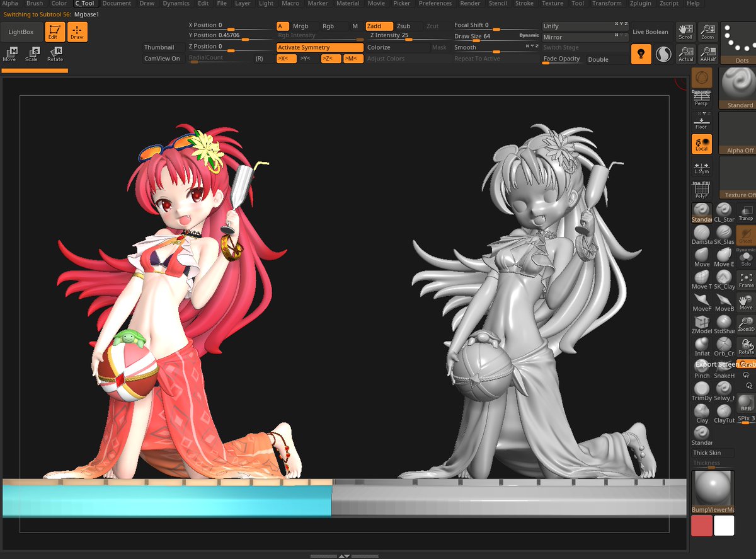Select the ClayTub brush

724,413
